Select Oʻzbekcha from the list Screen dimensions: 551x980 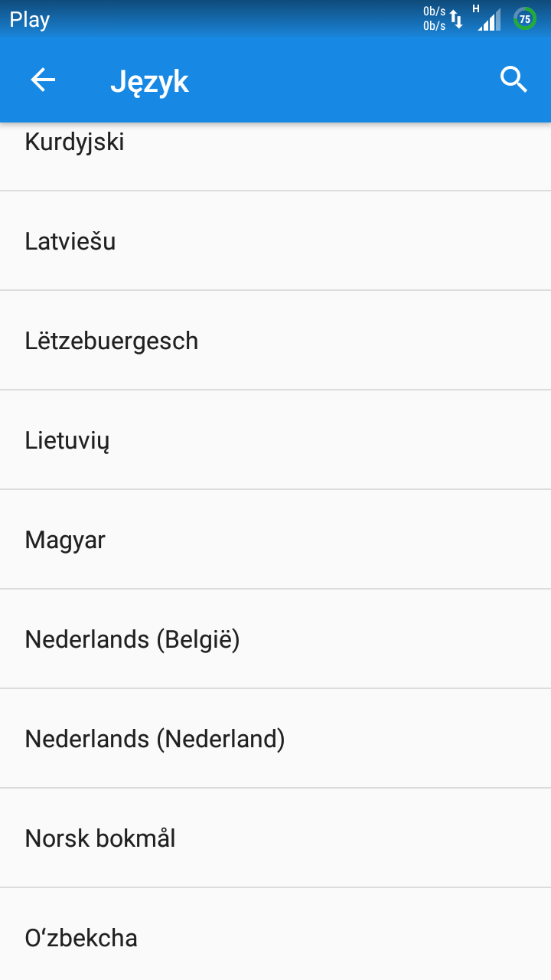coord(275,934)
